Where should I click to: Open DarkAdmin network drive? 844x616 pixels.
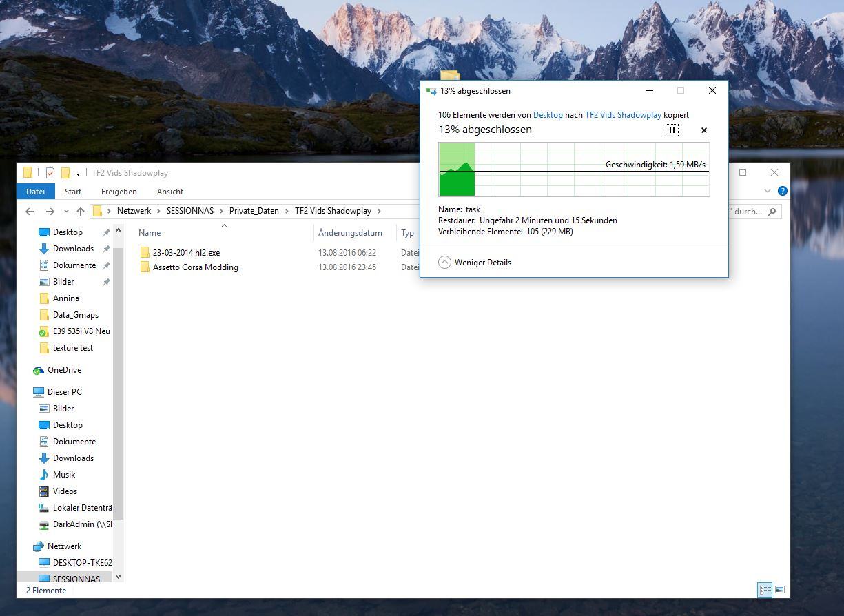(82, 524)
